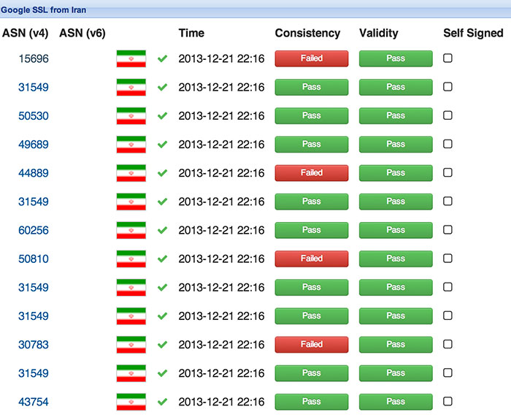Click the green checkmark in the 30783 row
Image resolution: width=511 pixels, height=420 pixels.
pyautogui.click(x=162, y=345)
